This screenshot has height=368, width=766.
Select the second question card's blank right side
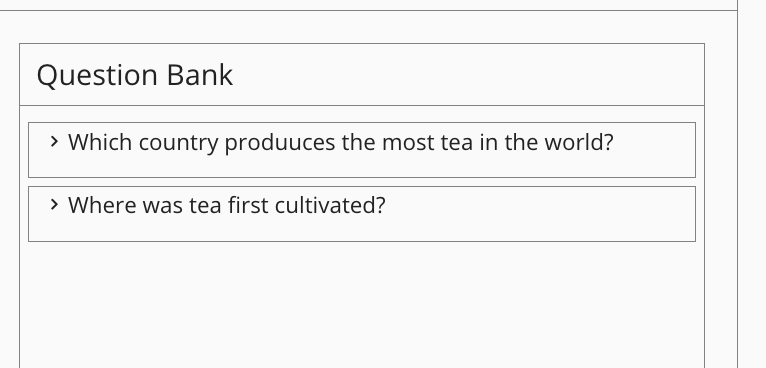pos(540,214)
